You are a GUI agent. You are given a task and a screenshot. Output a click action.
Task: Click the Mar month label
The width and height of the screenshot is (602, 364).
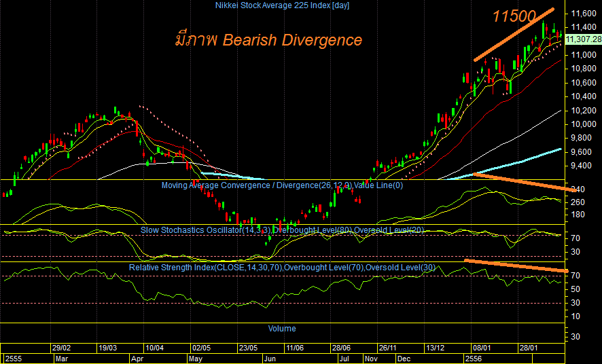(x=61, y=359)
